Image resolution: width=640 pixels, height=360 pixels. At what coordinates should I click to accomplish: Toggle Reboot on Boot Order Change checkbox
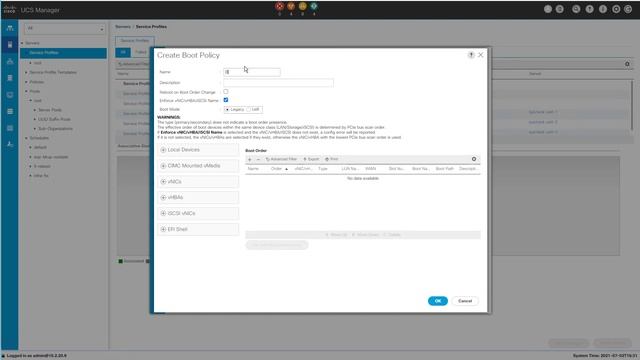coord(226,92)
